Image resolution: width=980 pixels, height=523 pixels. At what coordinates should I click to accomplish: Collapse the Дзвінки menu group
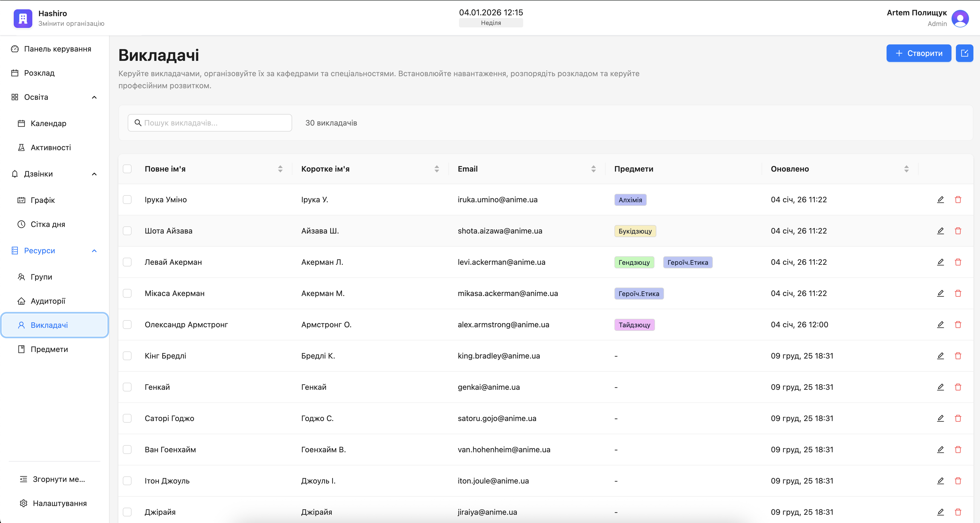pos(94,174)
